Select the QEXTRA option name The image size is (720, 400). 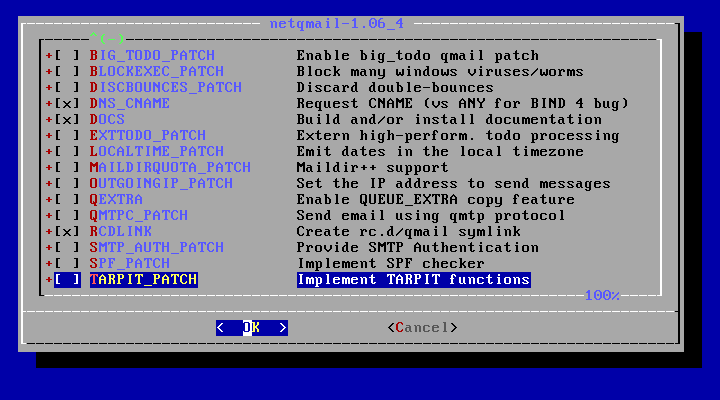pyautogui.click(x=116, y=199)
